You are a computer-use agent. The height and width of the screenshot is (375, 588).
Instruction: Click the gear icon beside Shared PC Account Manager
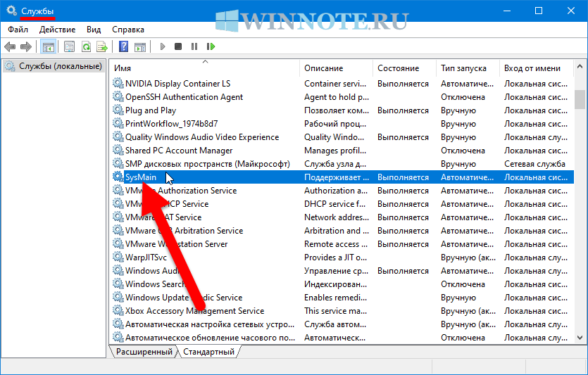tap(118, 151)
